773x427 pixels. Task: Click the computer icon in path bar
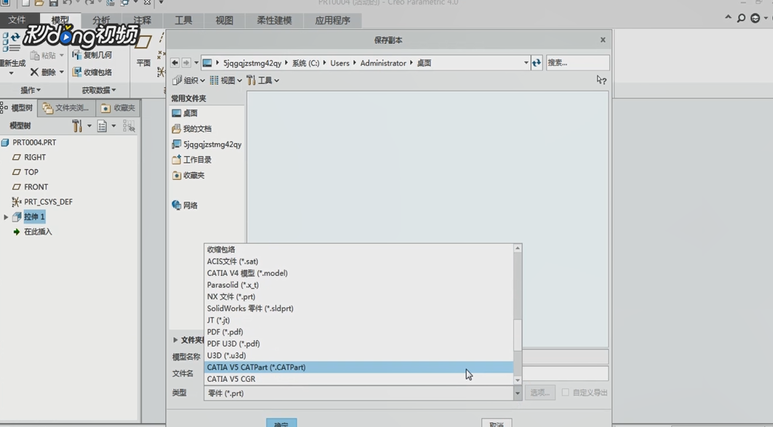tap(208, 63)
